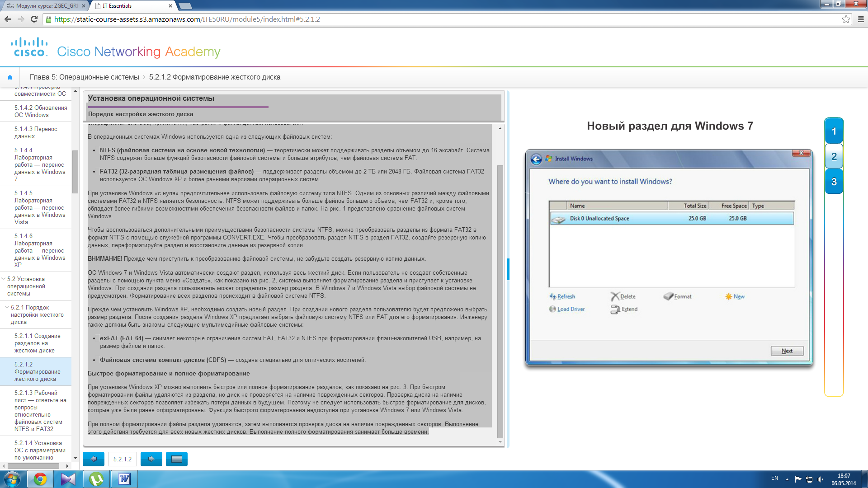The width and height of the screenshot is (868, 488).
Task: Bookmark page with star icon
Action: pyautogui.click(x=846, y=19)
